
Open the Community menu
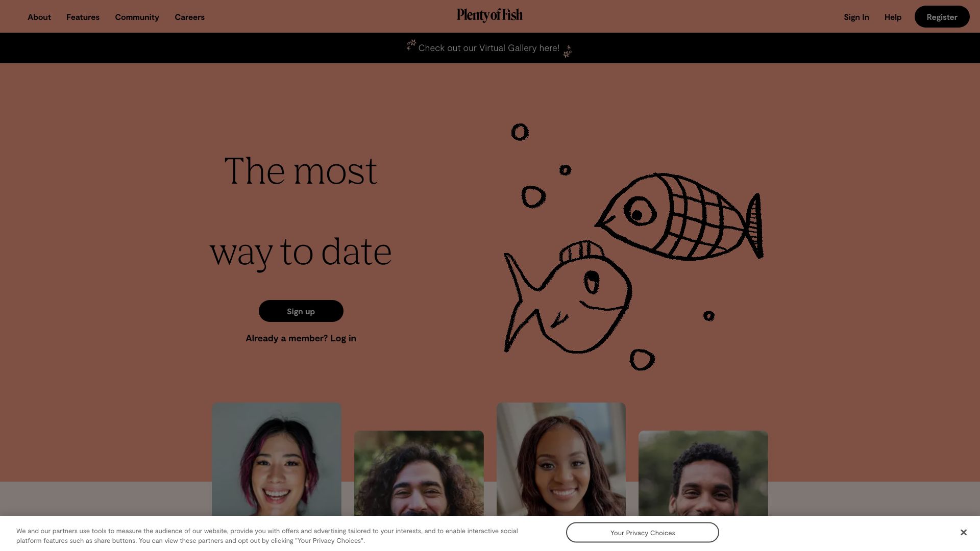point(137,17)
